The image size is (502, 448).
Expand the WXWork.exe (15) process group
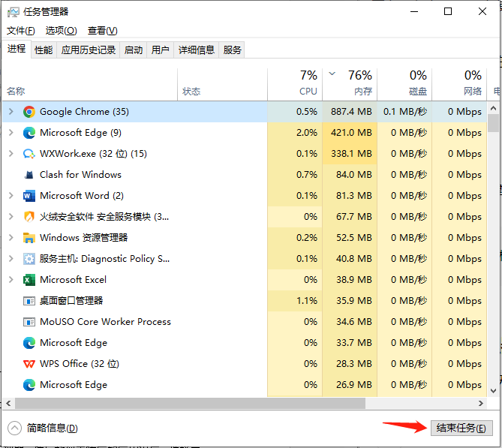(11, 153)
